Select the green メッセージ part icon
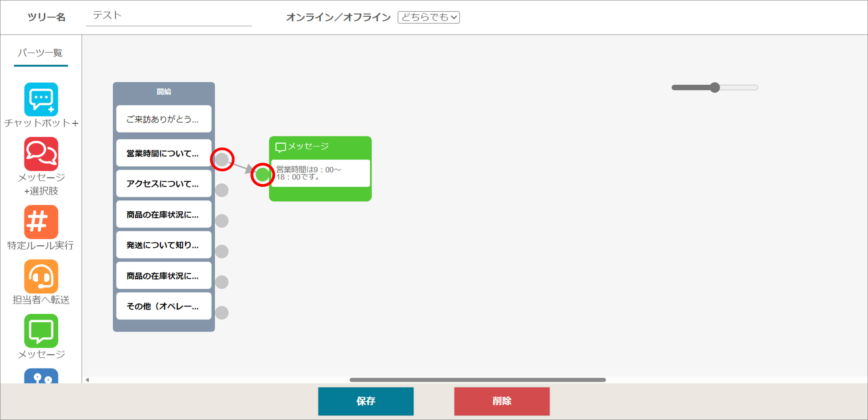 (41, 331)
